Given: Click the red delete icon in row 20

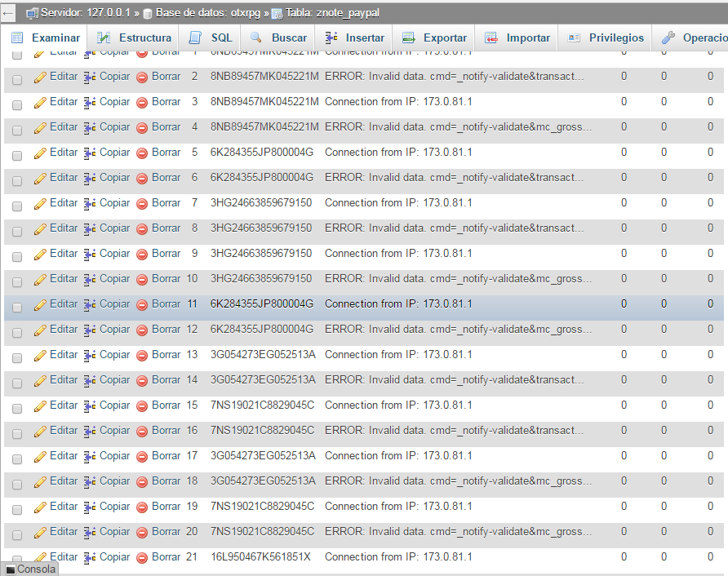Looking at the screenshot, I should [142, 533].
